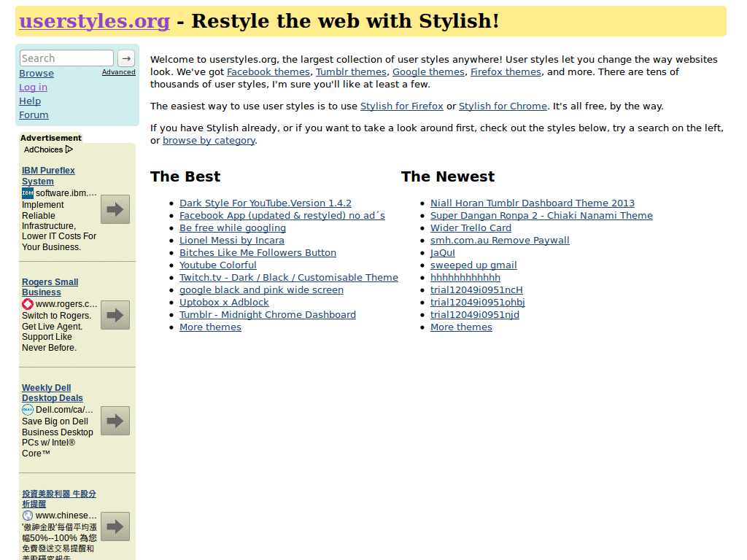
Task: Open IBM Pureflex System ad title
Action: coord(48,176)
